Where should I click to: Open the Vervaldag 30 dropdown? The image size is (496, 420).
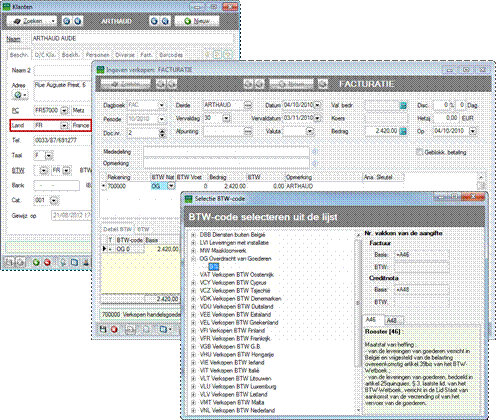pos(226,118)
